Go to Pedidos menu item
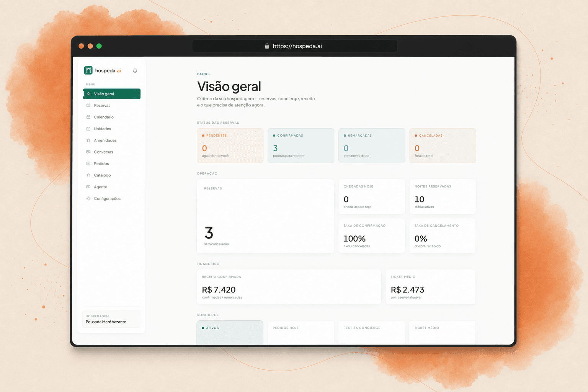 click(112, 163)
